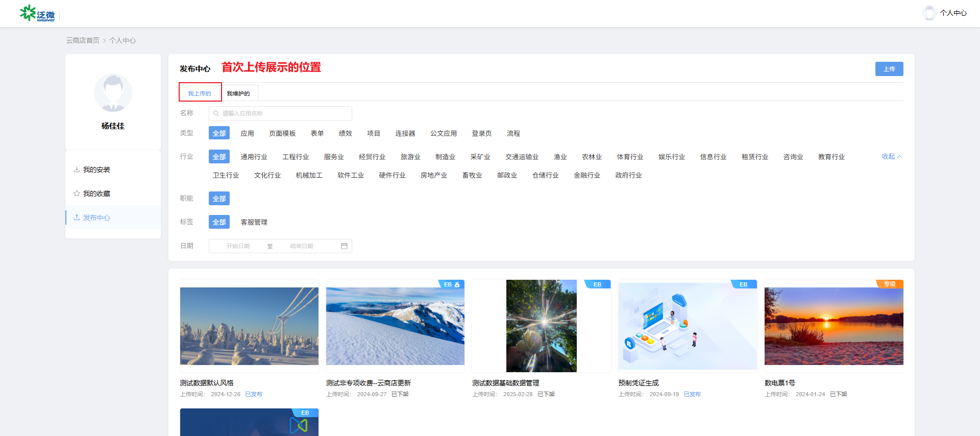980x436 pixels.
Task: Open 我的收藏 in sidebar
Action: pyautogui.click(x=113, y=193)
